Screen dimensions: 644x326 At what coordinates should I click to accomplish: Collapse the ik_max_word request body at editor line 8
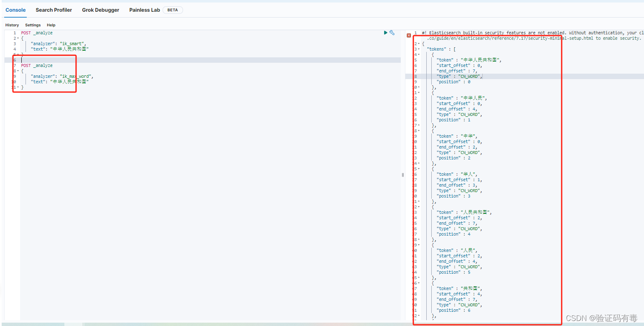point(18,71)
